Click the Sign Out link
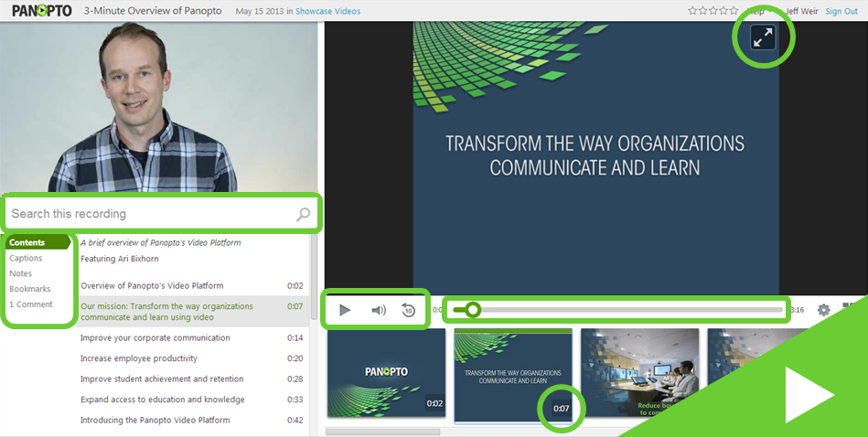Image resolution: width=868 pixels, height=437 pixels. [x=841, y=11]
